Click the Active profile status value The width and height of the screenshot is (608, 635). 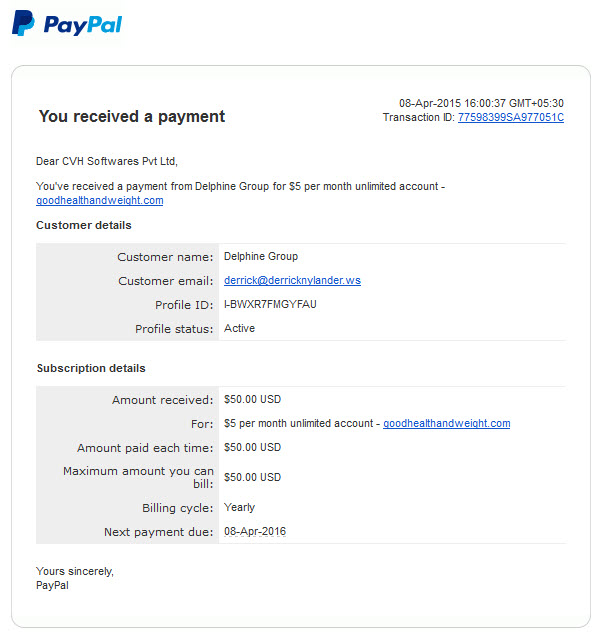(239, 328)
